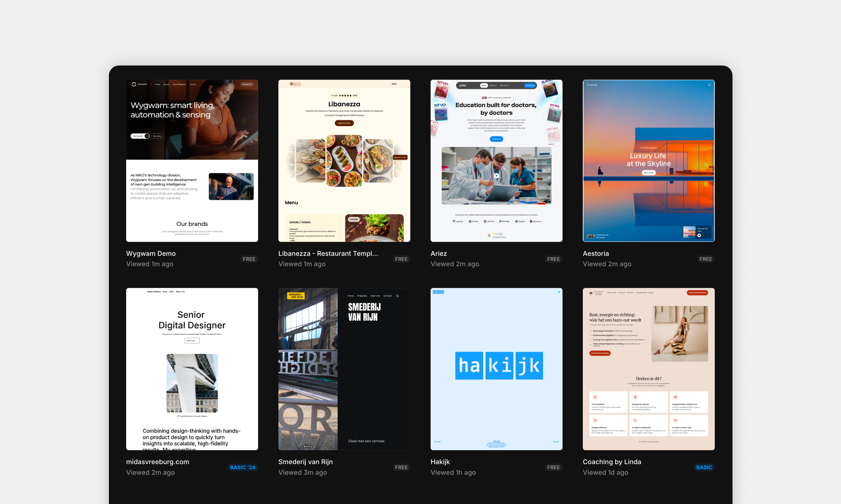
Task: Click FREE badge beside Smederij van Rijn
Action: pyautogui.click(x=401, y=467)
